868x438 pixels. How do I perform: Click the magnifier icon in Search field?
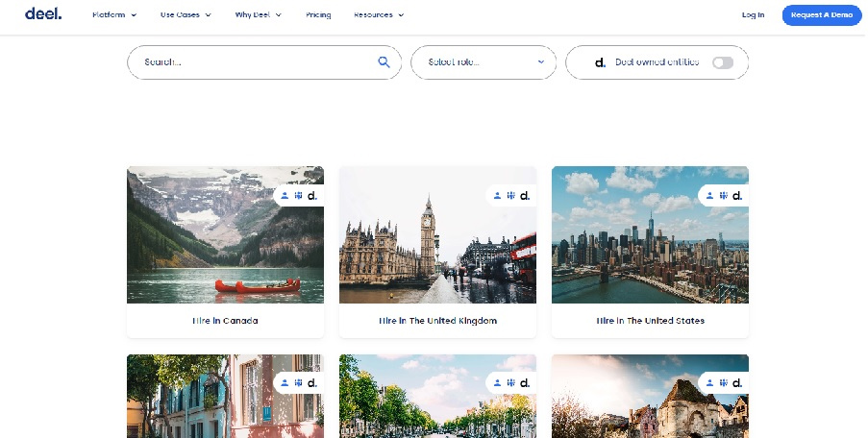tap(384, 61)
